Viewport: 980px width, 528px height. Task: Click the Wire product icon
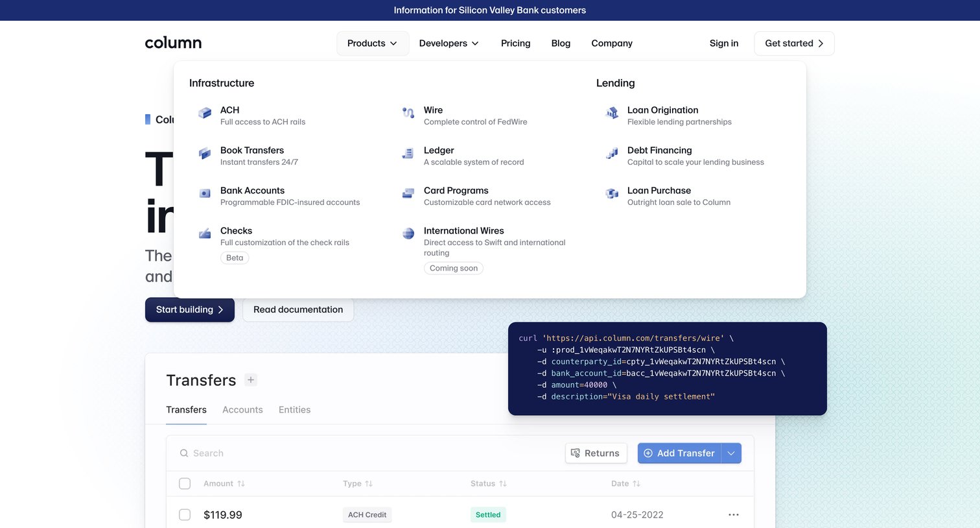pyautogui.click(x=408, y=113)
